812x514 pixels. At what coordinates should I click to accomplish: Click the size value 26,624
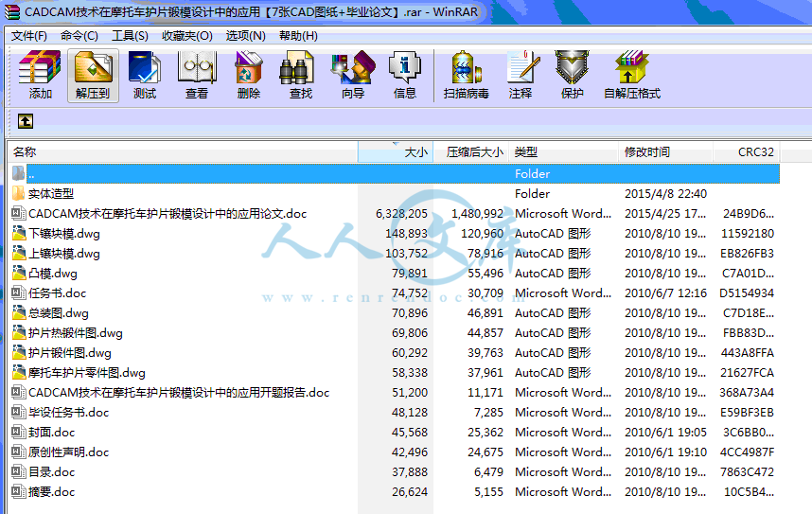click(x=410, y=491)
